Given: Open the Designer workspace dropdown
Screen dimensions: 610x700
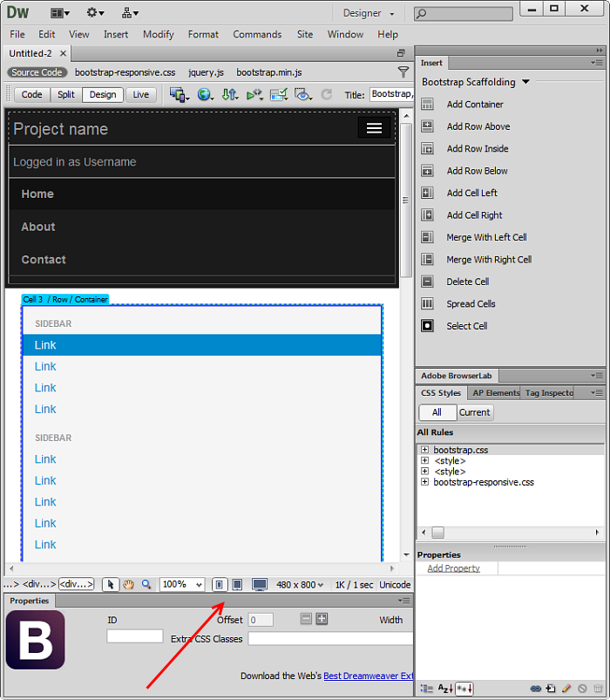Looking at the screenshot, I should [x=369, y=13].
